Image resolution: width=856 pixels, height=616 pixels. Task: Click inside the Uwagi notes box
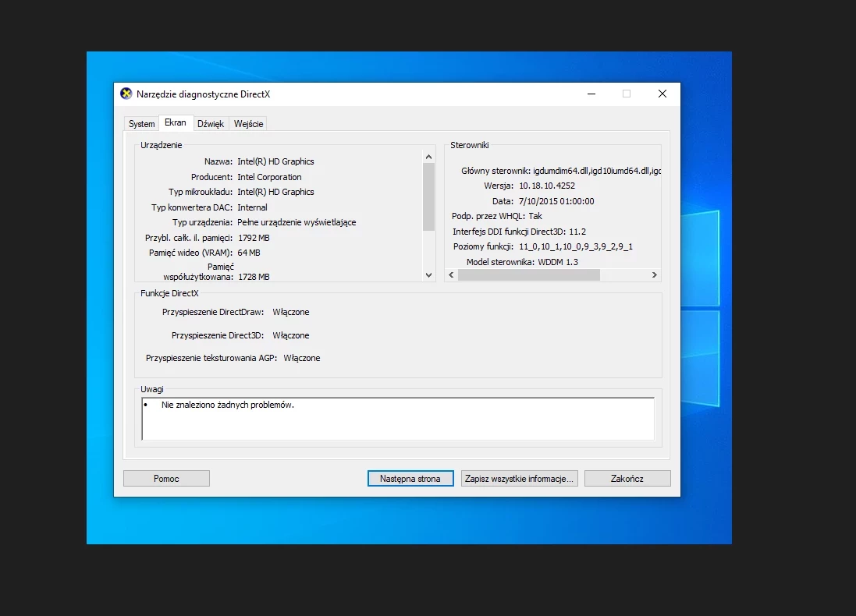(398, 420)
